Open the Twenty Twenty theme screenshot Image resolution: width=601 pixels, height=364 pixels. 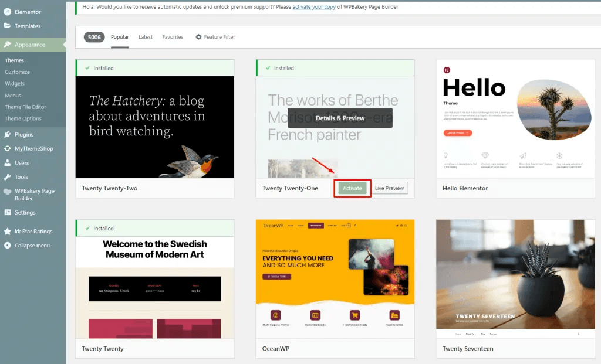tap(155, 287)
